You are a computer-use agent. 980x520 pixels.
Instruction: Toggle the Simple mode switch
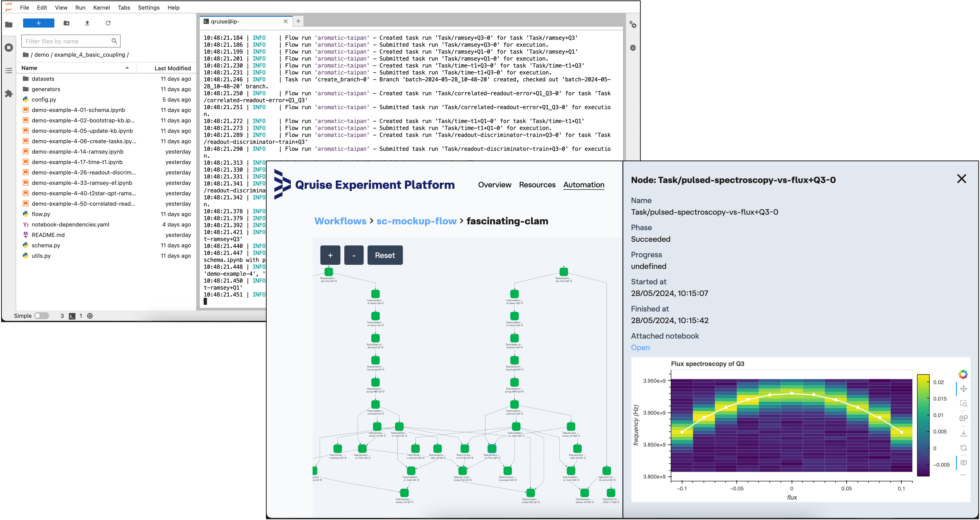click(41, 316)
